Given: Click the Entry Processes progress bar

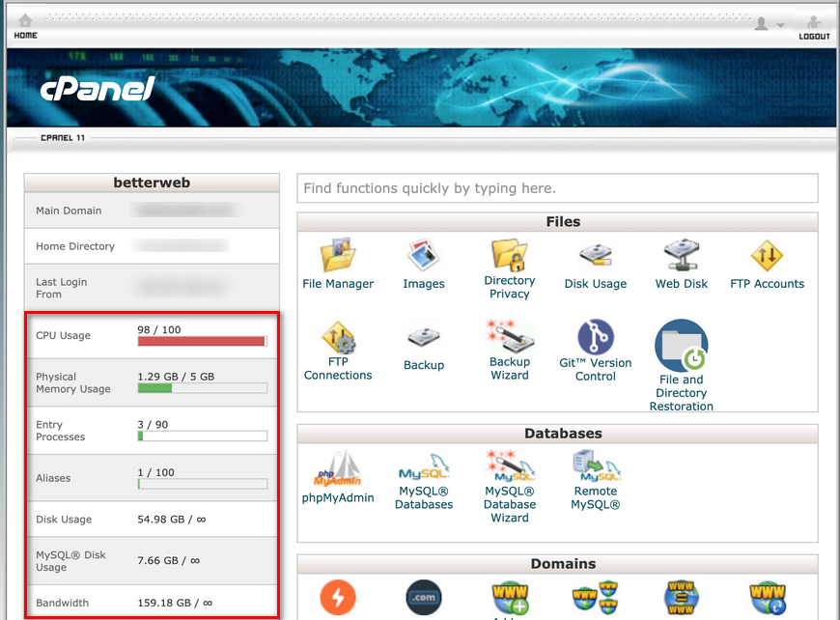Looking at the screenshot, I should coord(202,437).
